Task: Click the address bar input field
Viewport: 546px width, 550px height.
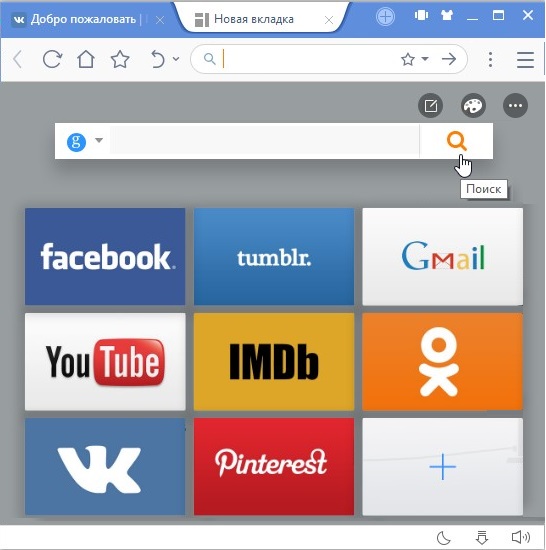Action: [309, 59]
